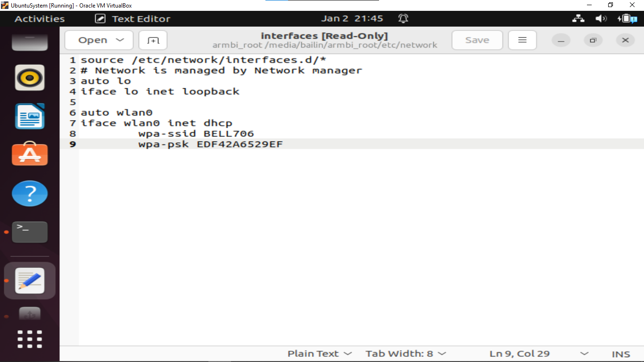The width and height of the screenshot is (644, 362).
Task: Open the Ln 9, Col 29 position dropdown
Action: tap(538, 354)
